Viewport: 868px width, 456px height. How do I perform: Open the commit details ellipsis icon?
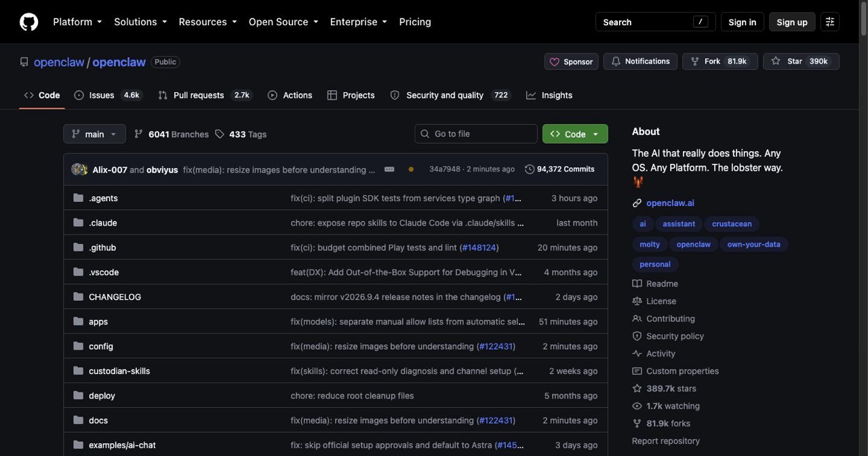(x=389, y=169)
